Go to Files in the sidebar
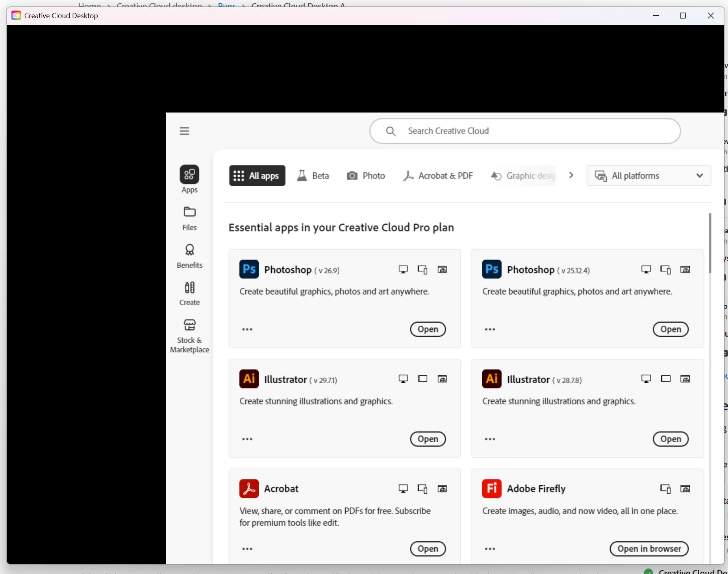 [x=189, y=218]
